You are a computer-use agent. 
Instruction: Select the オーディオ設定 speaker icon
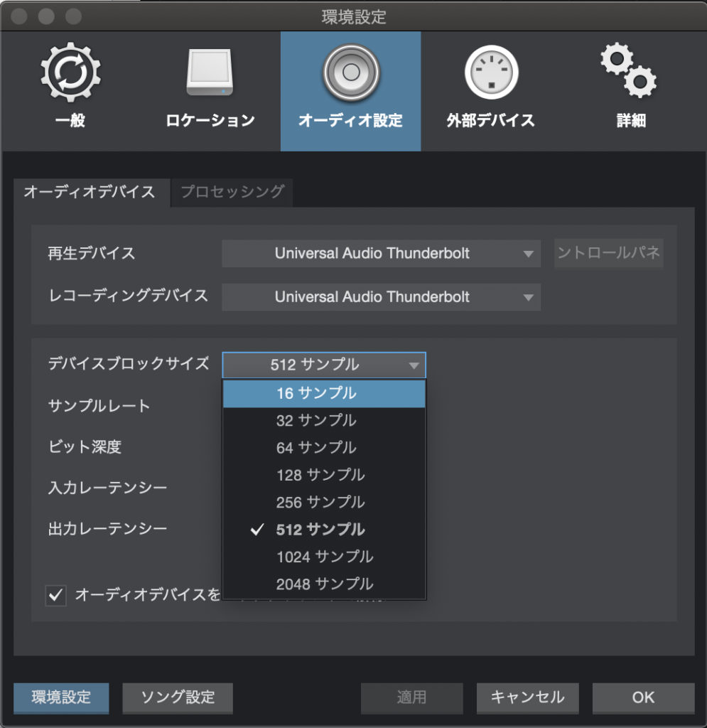point(350,73)
